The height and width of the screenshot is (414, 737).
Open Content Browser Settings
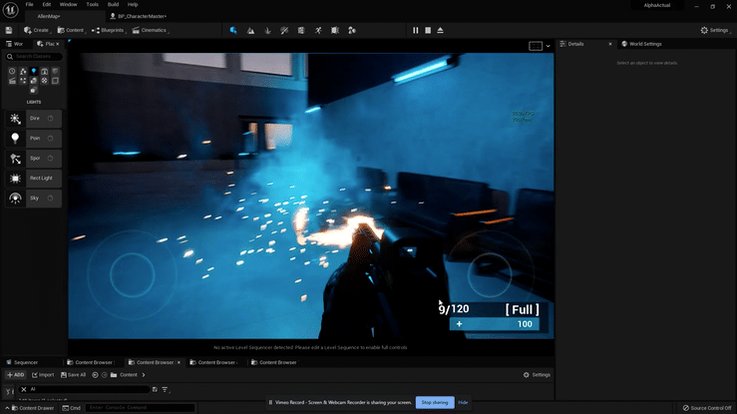pos(537,375)
